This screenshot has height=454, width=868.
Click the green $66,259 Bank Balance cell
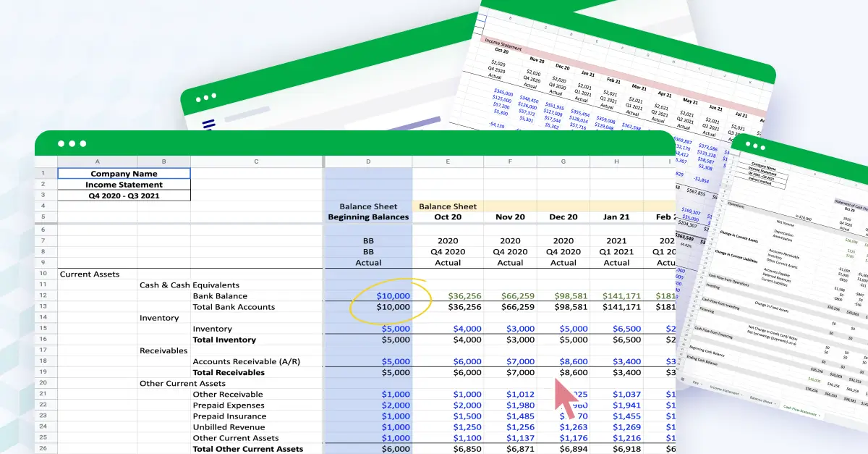click(510, 296)
